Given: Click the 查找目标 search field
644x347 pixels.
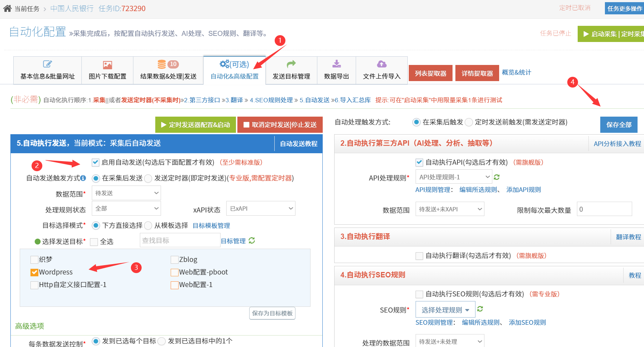Looking at the screenshot, I should (x=180, y=240).
